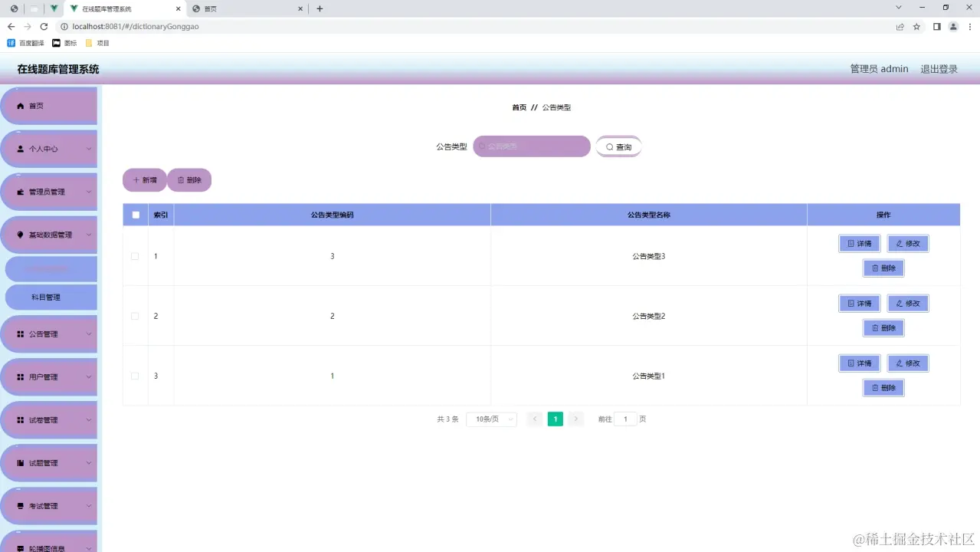
Task: Open a new browser tab with plus
Action: point(320,8)
